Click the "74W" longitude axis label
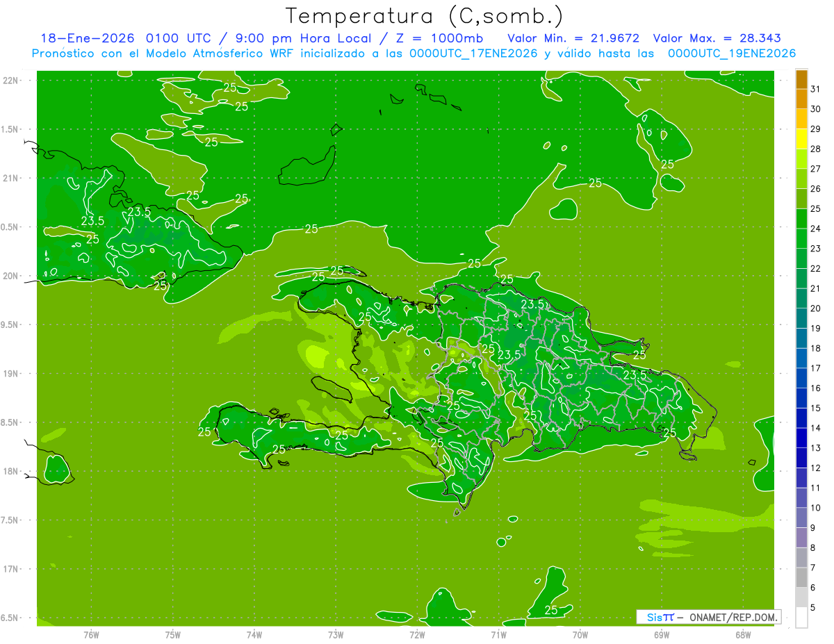Viewport: 834px width, 644px height. (254, 635)
